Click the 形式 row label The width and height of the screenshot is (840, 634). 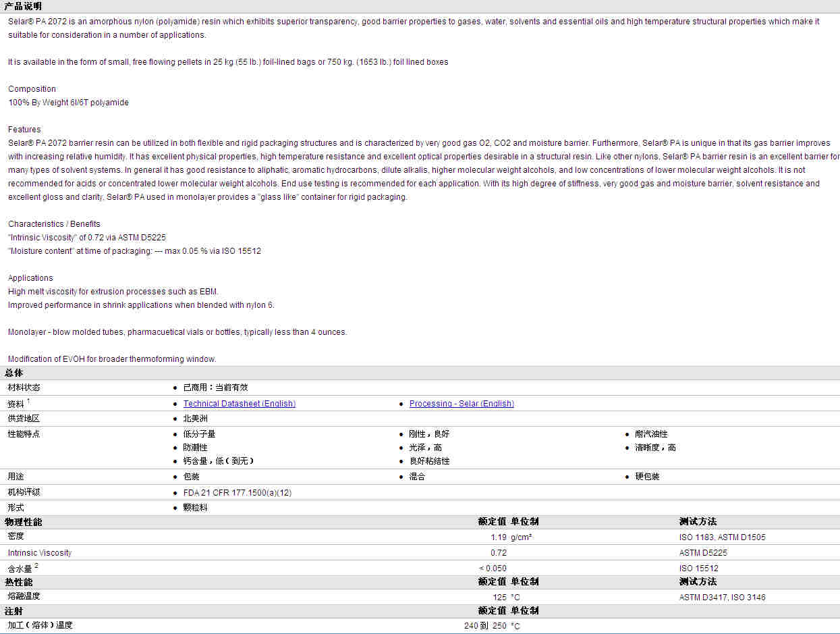(16, 508)
